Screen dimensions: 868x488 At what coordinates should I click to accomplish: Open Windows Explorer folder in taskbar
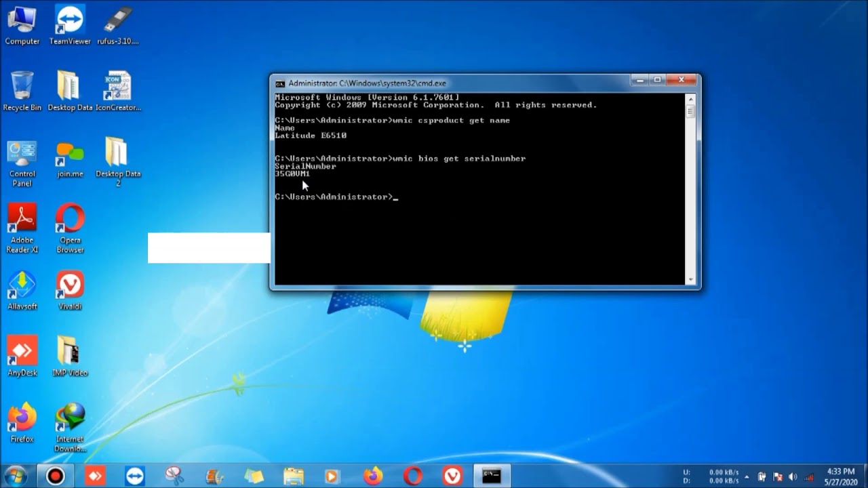(294, 476)
